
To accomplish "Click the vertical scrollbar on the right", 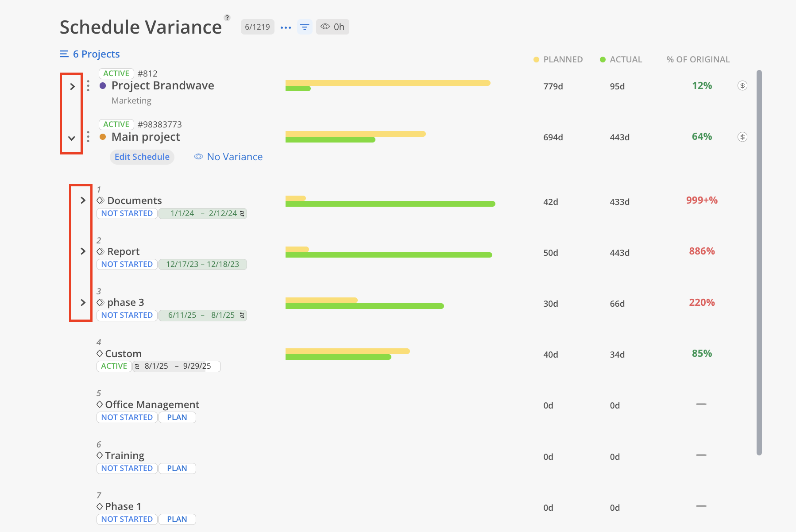I will click(759, 262).
